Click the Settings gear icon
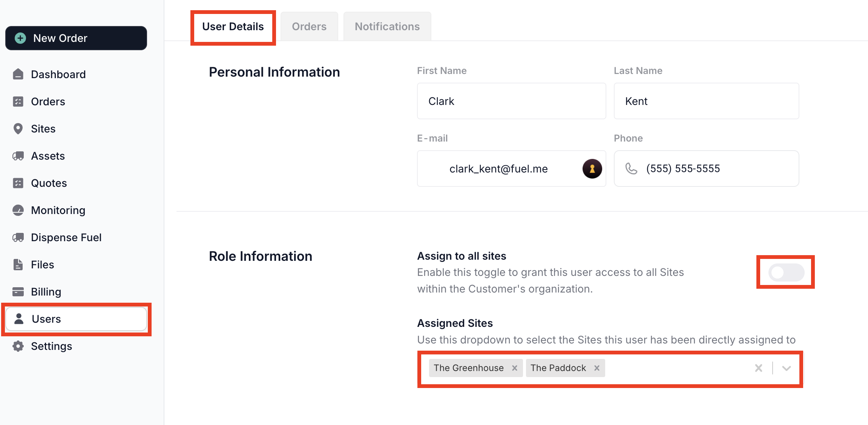The height and width of the screenshot is (425, 868). (18, 346)
